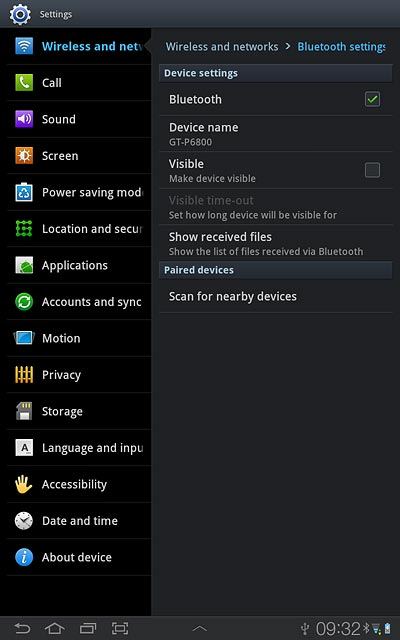Edit the Device name GT-P6800

(276, 134)
